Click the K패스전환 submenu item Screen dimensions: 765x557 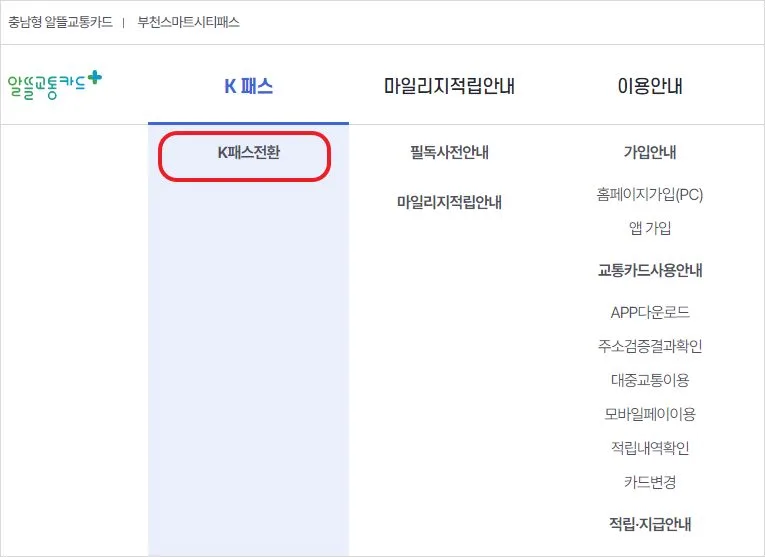click(x=249, y=152)
